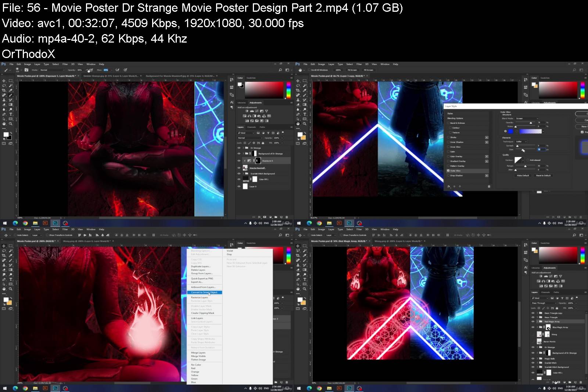Expand Neon Triangle copy group
The height and width of the screenshot is (392, 588).
[x=537, y=313]
